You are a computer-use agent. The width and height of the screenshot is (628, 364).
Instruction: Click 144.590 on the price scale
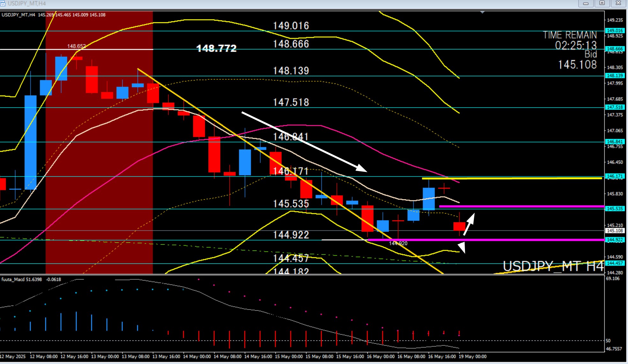pyautogui.click(x=615, y=257)
